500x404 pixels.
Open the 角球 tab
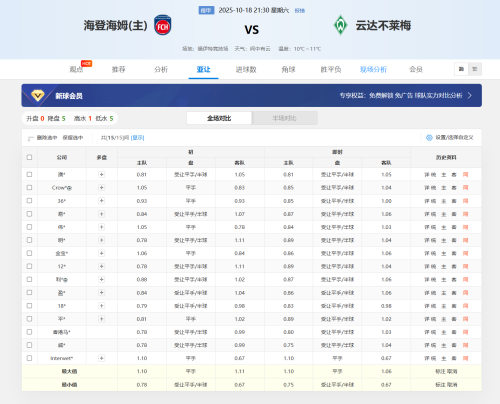(x=288, y=69)
